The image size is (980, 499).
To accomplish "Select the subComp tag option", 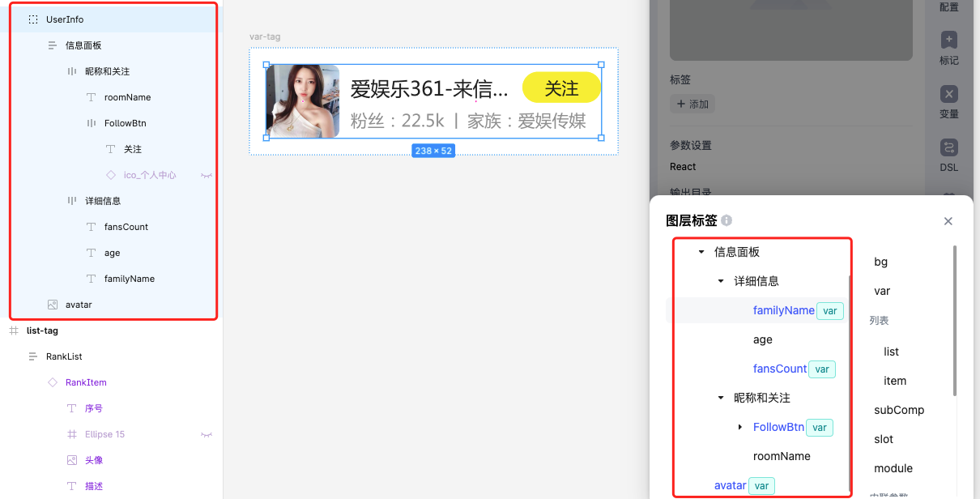I will point(898,410).
